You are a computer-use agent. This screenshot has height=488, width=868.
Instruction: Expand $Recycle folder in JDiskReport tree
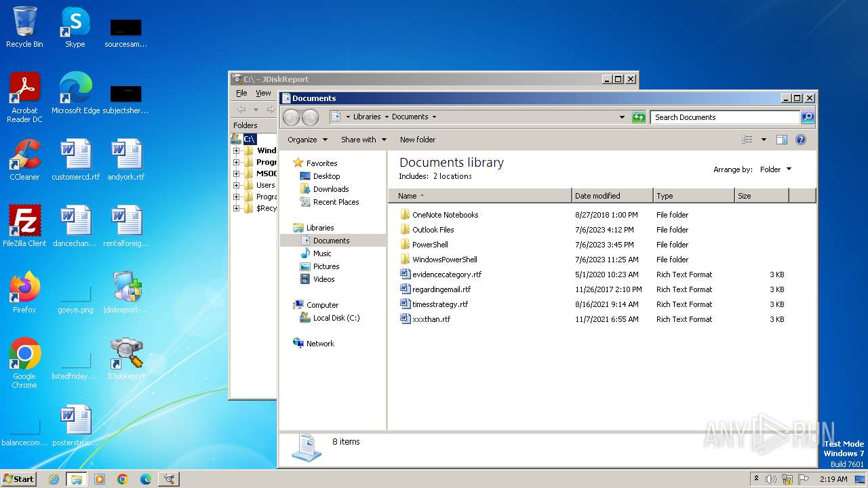[236, 208]
